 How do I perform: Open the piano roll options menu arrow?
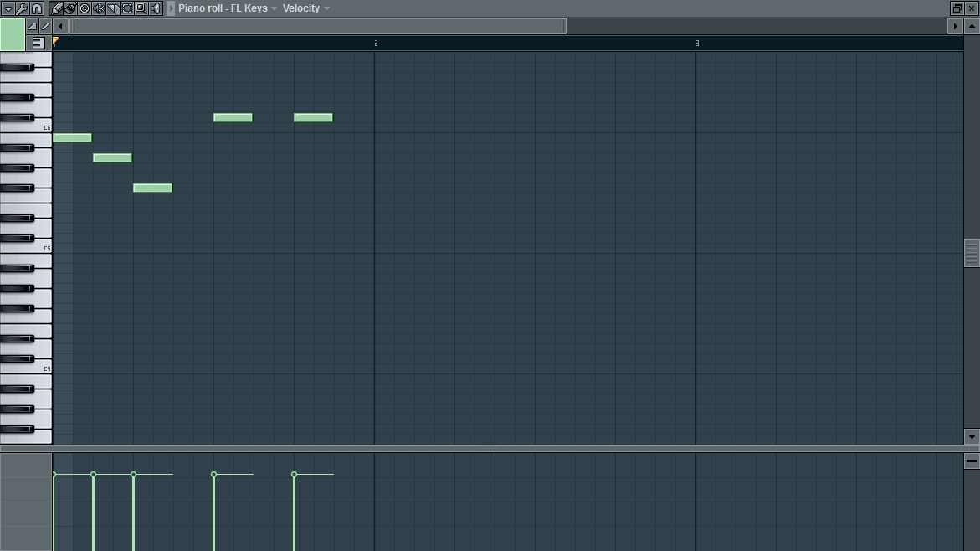click(x=8, y=8)
